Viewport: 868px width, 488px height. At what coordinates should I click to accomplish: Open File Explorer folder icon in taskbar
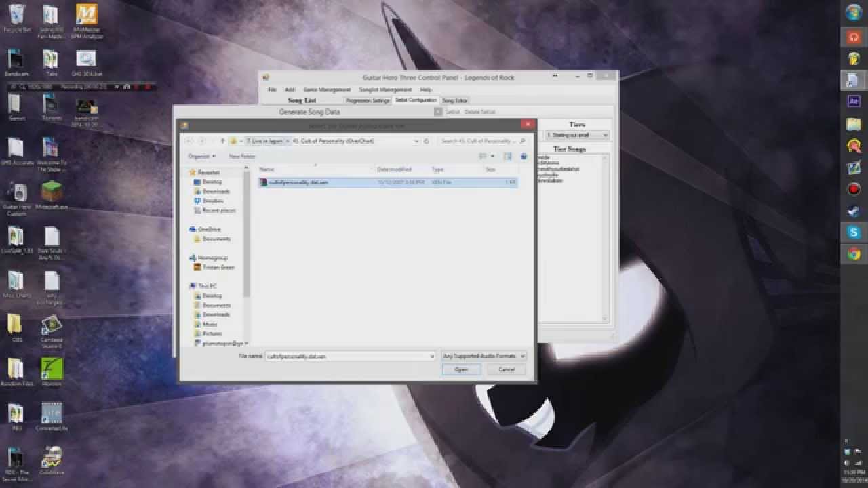point(853,123)
